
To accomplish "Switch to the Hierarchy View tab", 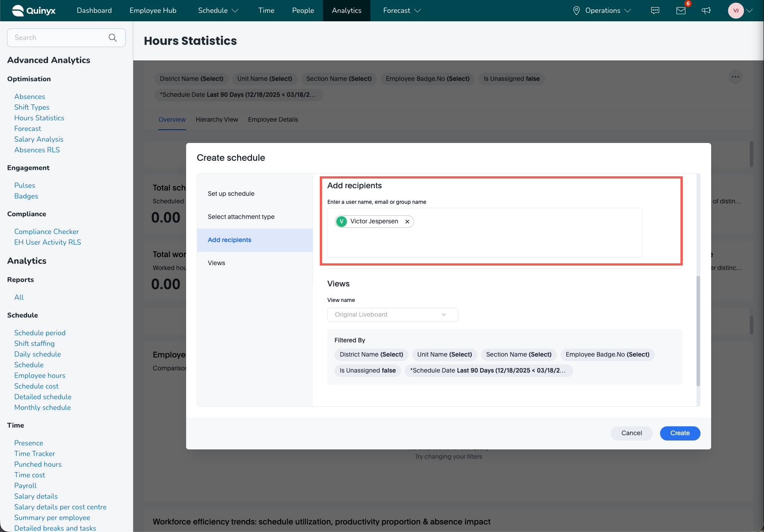I will click(x=217, y=119).
